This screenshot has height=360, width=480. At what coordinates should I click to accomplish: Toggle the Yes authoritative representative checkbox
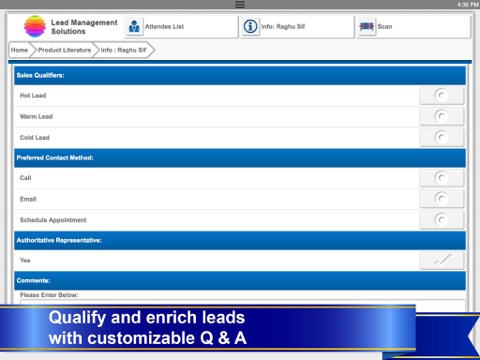pos(441,260)
